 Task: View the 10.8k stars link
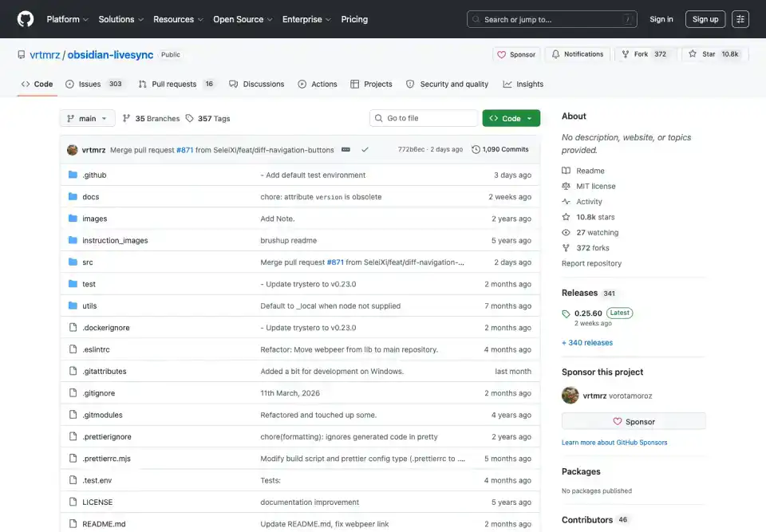point(588,217)
